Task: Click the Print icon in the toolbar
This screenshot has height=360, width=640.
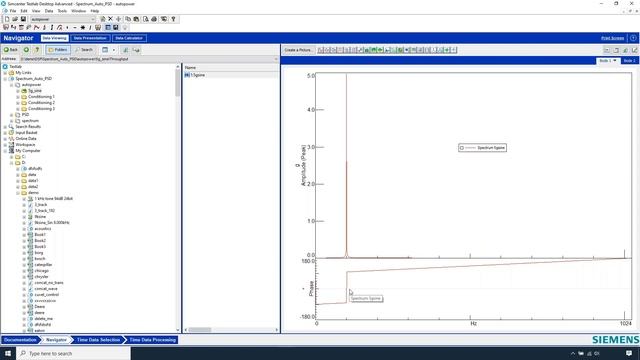Action: [154, 19]
